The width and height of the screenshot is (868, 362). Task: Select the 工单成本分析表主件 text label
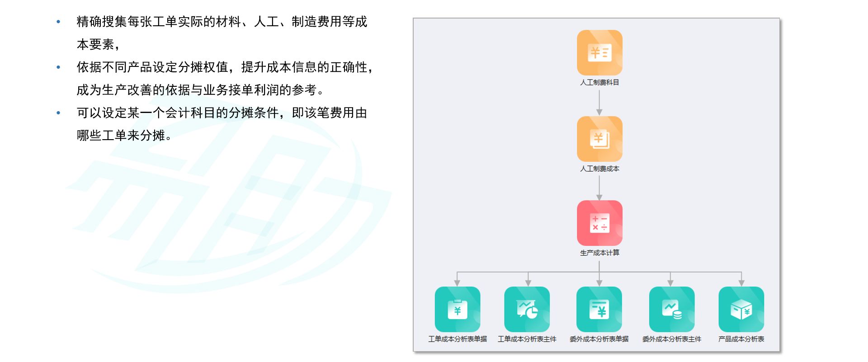coord(527,339)
